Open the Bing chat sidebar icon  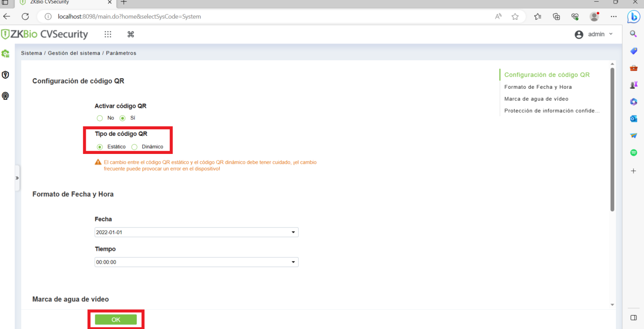click(633, 17)
